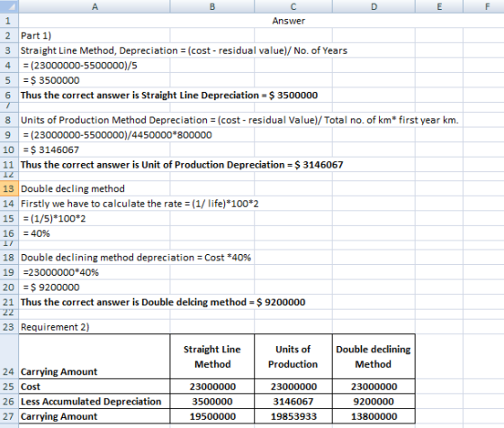Click Units of Production Method formula text

239,120
